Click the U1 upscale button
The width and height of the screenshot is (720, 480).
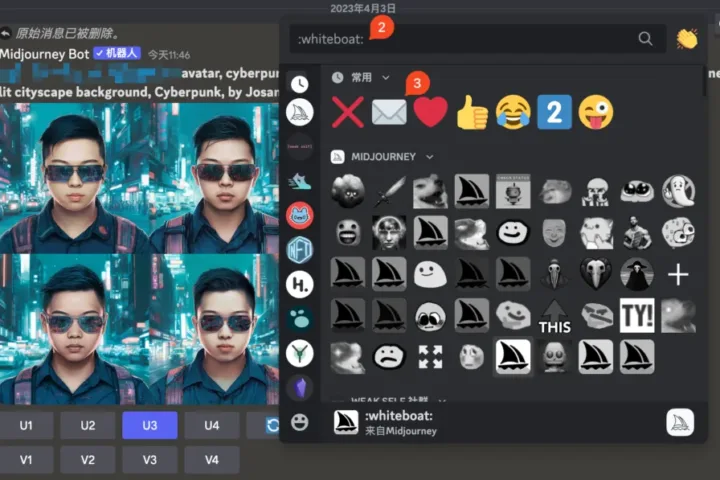[26, 425]
